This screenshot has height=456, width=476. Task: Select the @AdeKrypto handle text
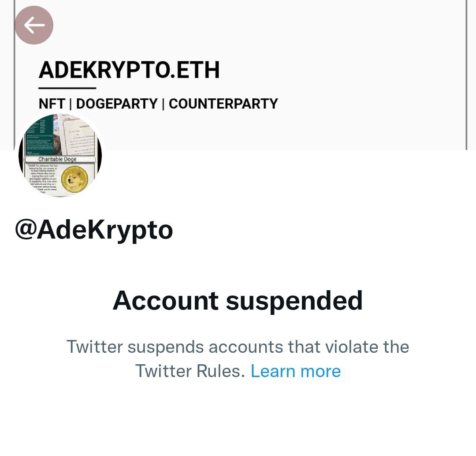pyautogui.click(x=94, y=230)
